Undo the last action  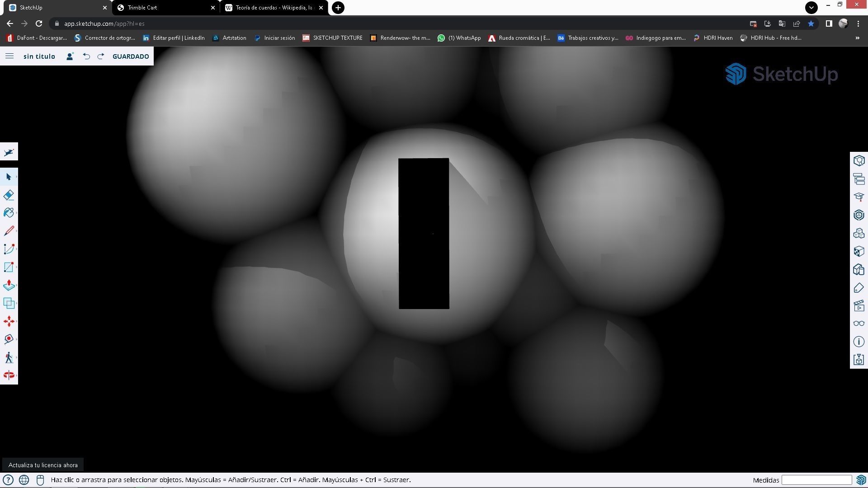tap(86, 56)
